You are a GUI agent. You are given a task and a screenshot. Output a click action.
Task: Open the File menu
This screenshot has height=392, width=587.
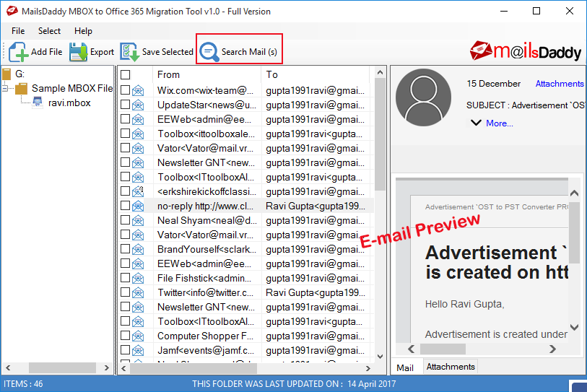tap(18, 31)
